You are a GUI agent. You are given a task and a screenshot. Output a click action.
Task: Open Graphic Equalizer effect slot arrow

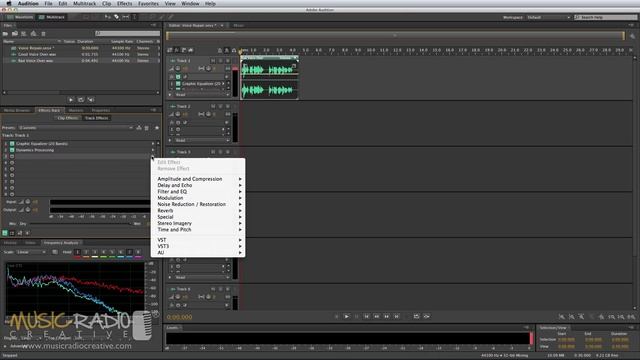[x=153, y=144]
